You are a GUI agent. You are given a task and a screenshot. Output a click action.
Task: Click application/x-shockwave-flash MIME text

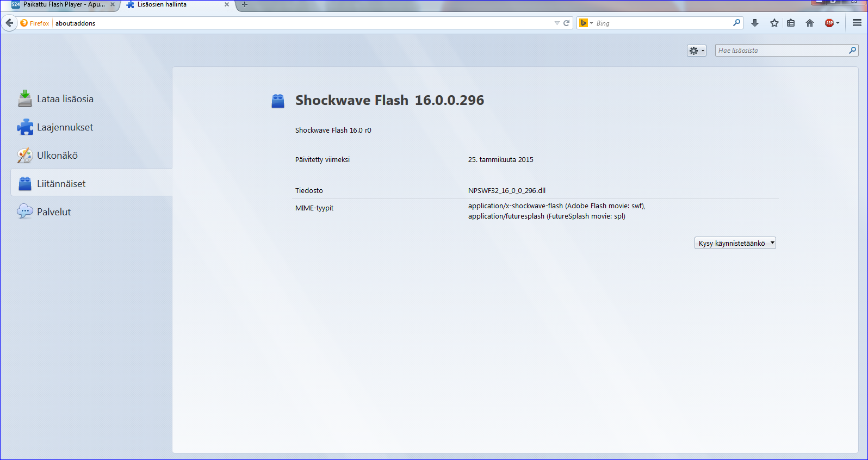(557, 206)
